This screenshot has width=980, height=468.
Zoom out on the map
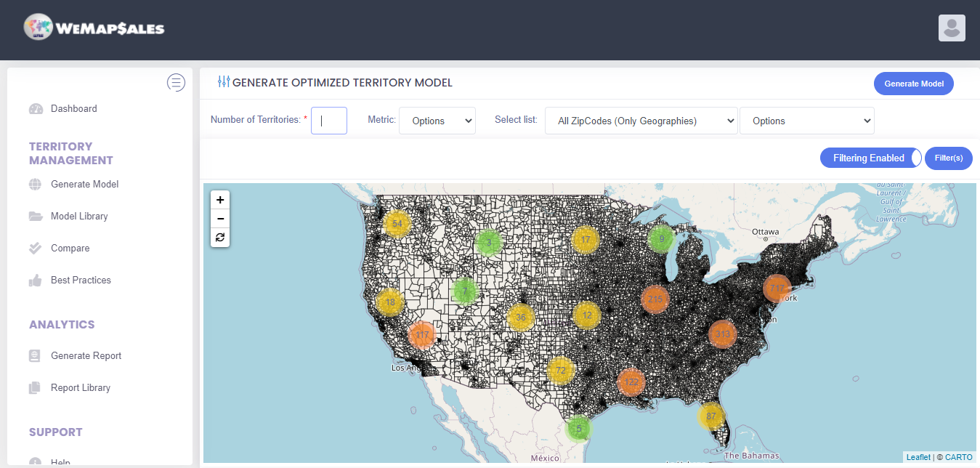220,219
